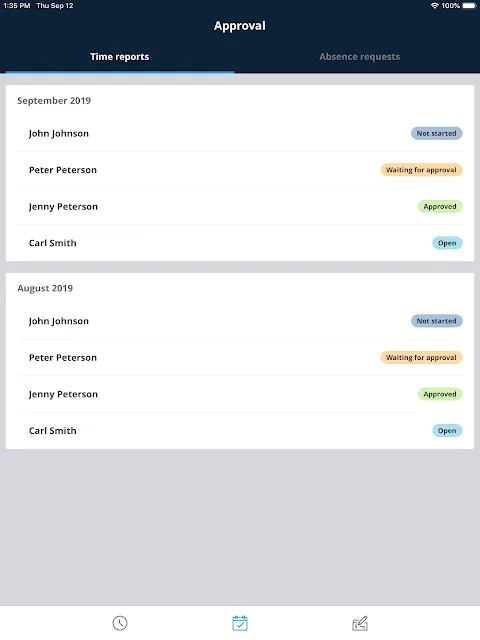Switch to the Absence requests tab

click(x=360, y=57)
